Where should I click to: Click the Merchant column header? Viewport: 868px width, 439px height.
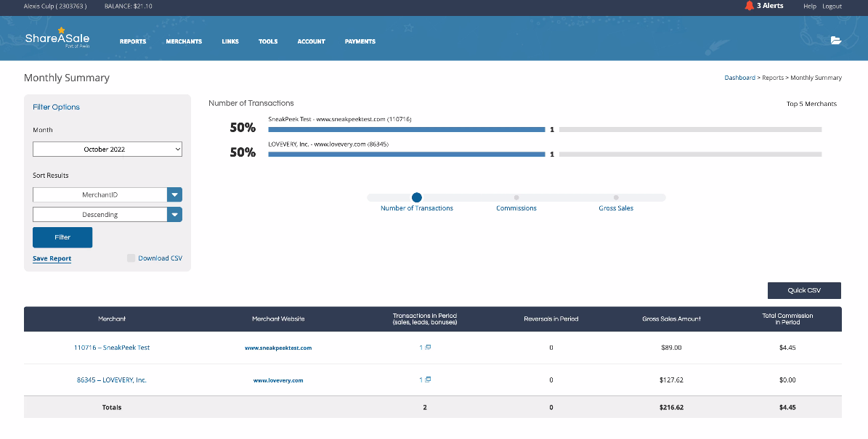(112, 319)
